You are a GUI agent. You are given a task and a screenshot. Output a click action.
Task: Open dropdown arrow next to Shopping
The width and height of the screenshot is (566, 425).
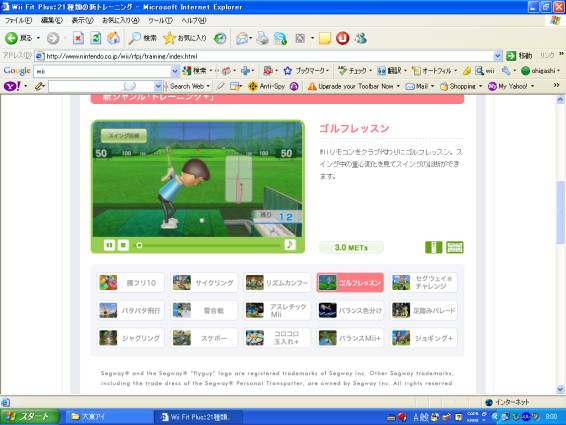[x=480, y=86]
